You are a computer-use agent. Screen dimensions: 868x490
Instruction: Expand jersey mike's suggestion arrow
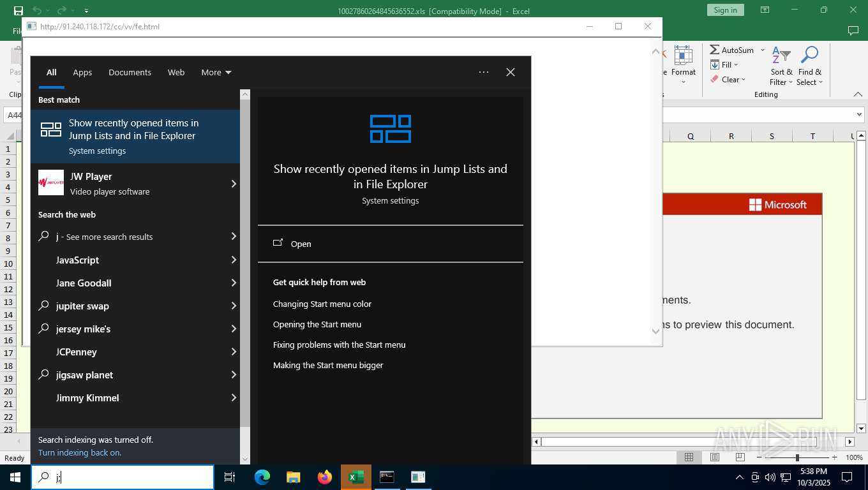[234, 329]
